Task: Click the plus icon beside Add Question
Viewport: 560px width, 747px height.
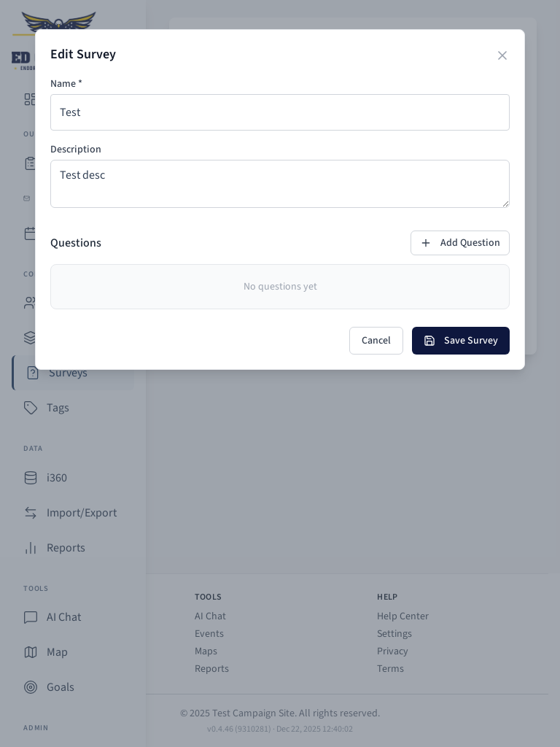Action: (x=426, y=243)
